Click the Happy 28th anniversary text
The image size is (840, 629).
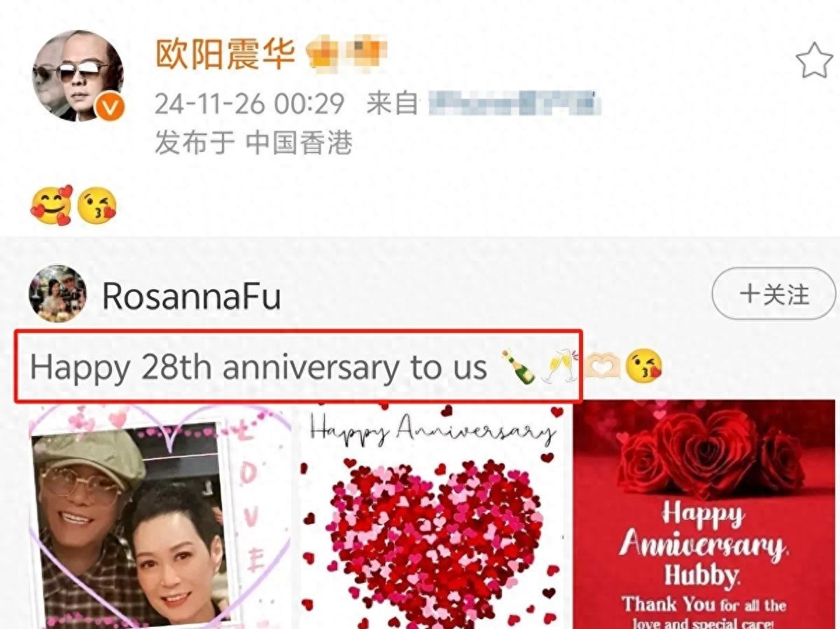pyautogui.click(x=258, y=367)
